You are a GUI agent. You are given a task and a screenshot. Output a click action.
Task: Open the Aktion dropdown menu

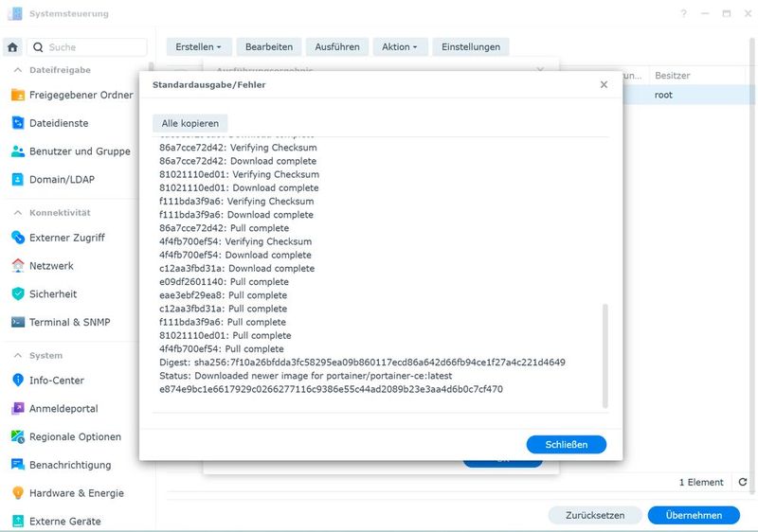(399, 46)
